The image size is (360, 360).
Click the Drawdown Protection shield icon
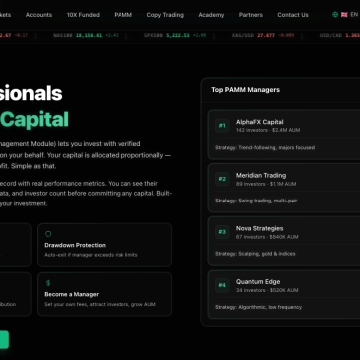pyautogui.click(x=48, y=234)
